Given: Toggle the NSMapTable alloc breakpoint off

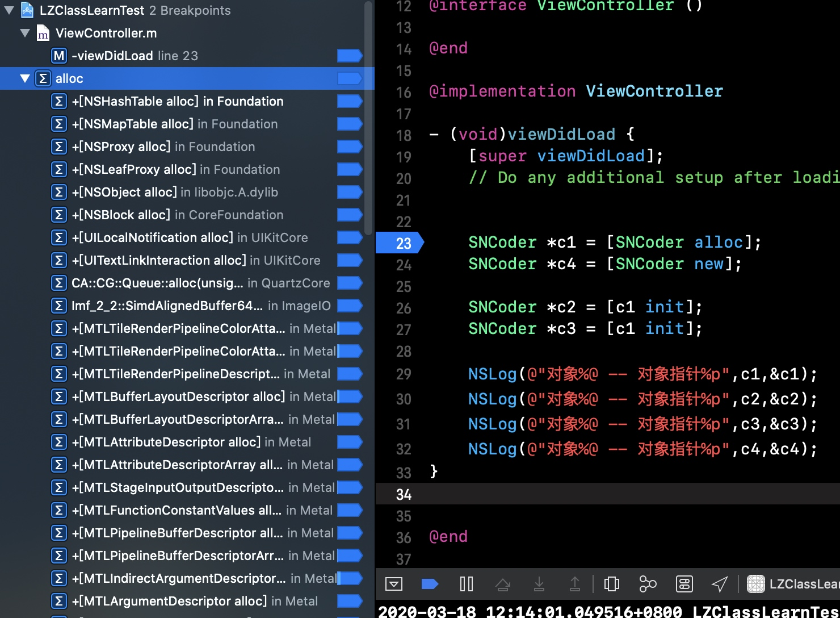Looking at the screenshot, I should (x=350, y=124).
